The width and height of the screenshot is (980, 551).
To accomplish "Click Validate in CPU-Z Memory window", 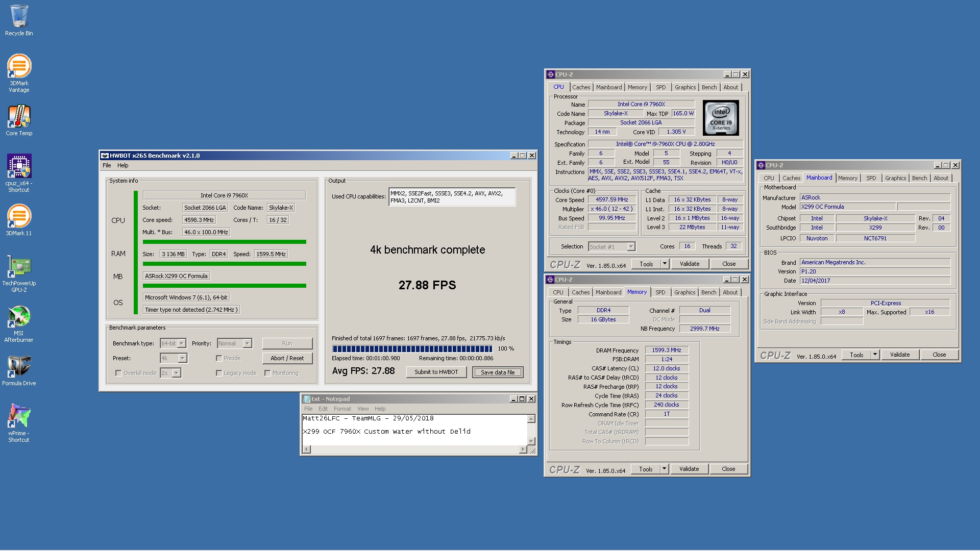I will pyautogui.click(x=689, y=469).
